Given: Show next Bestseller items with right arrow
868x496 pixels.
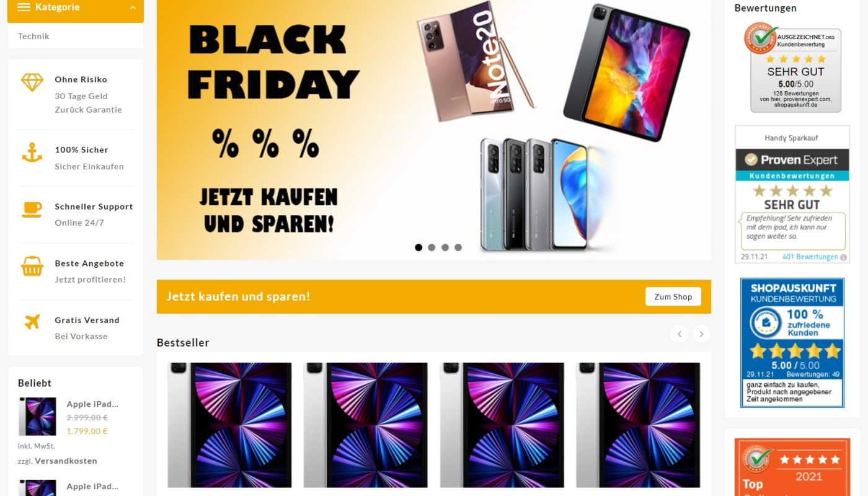Looking at the screenshot, I should tap(701, 334).
